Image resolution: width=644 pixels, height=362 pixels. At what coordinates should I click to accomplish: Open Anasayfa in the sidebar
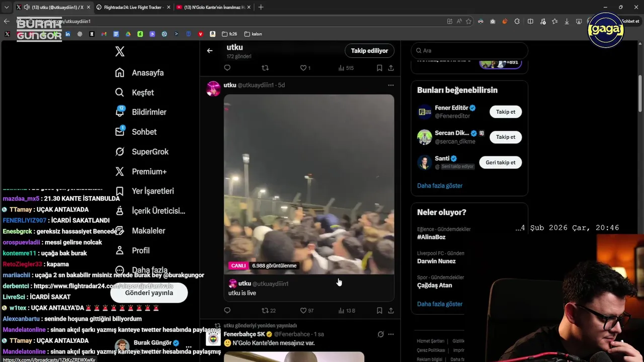click(139, 72)
